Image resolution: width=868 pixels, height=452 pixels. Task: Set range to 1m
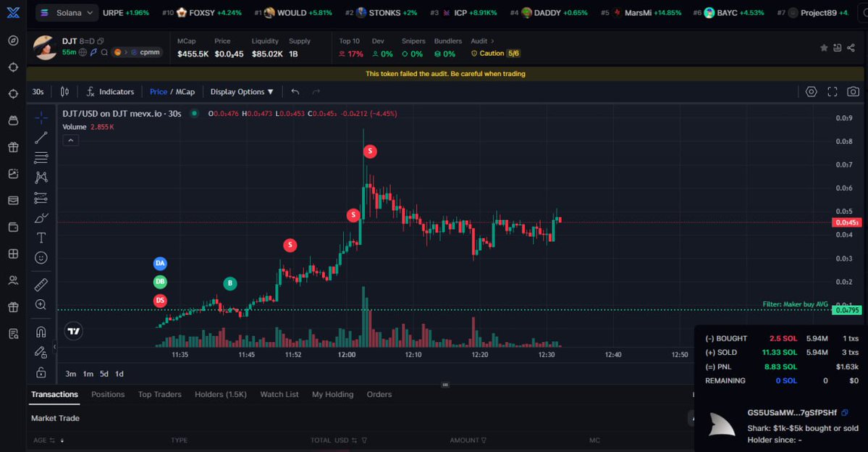pos(88,374)
